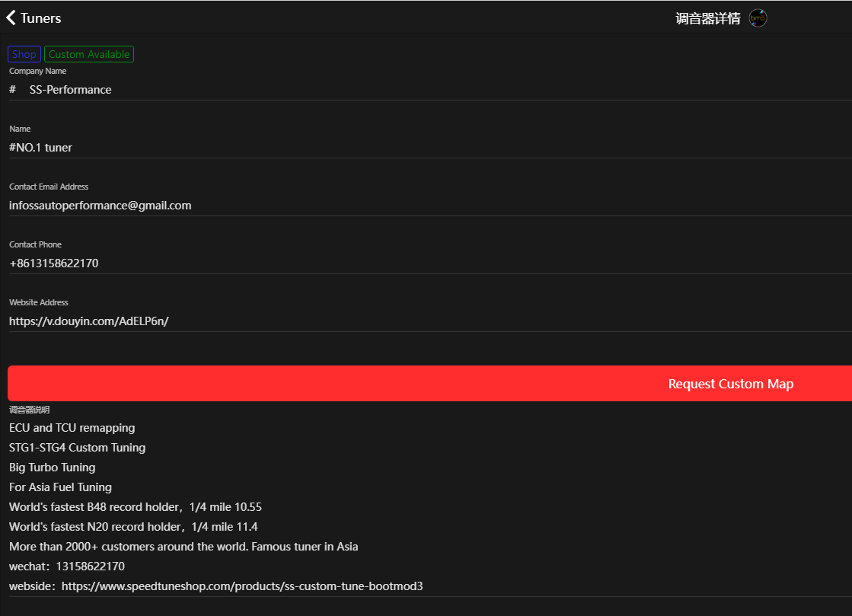Select the green Custom Available tag
This screenshot has width=852, height=616.
89,54
